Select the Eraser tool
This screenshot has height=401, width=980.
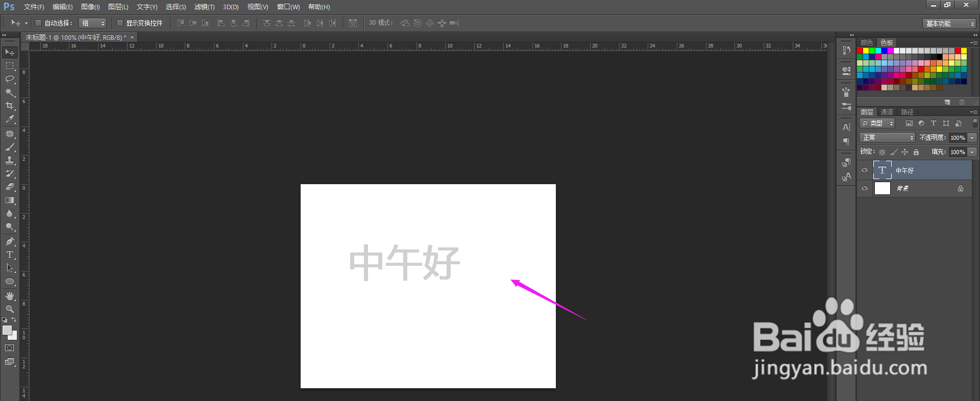pyautogui.click(x=10, y=187)
